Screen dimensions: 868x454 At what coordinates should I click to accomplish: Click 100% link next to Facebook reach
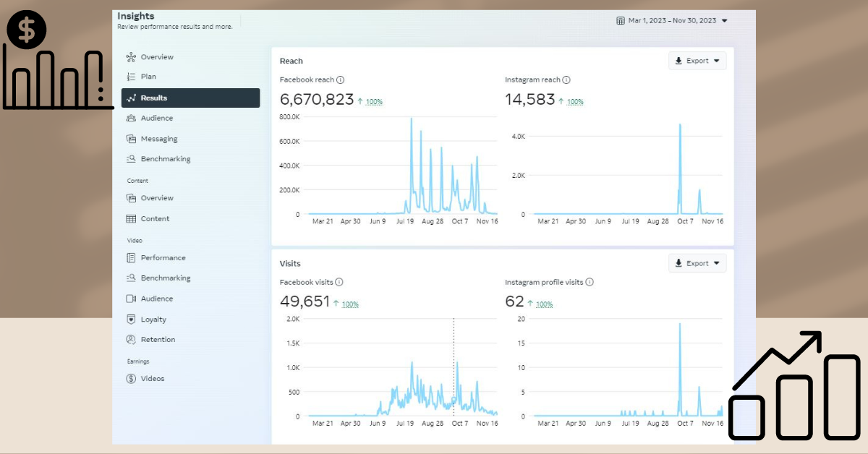coord(374,102)
